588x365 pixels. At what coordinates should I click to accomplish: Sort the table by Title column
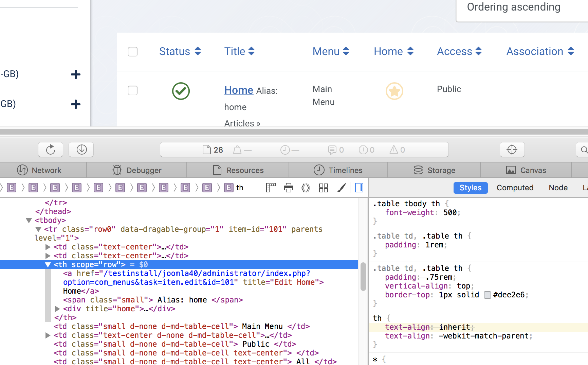pyautogui.click(x=239, y=51)
